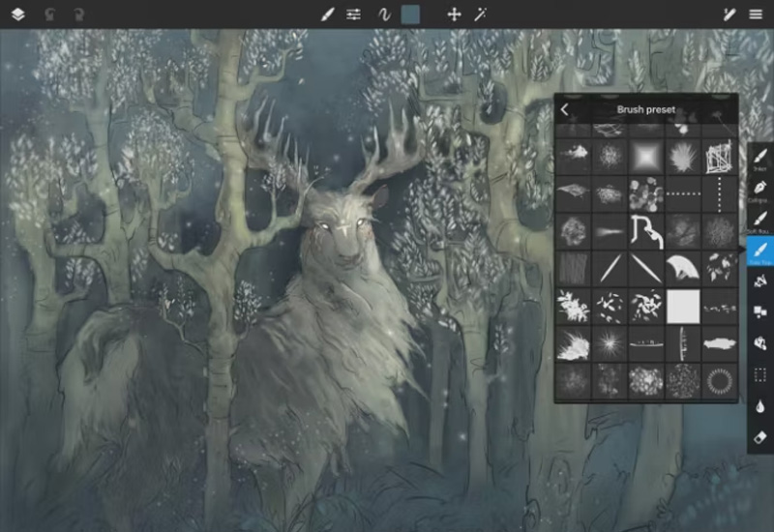The height and width of the screenshot is (532, 774).
Task: Pick the hanging leaves brush right of fan
Action: tap(719, 269)
